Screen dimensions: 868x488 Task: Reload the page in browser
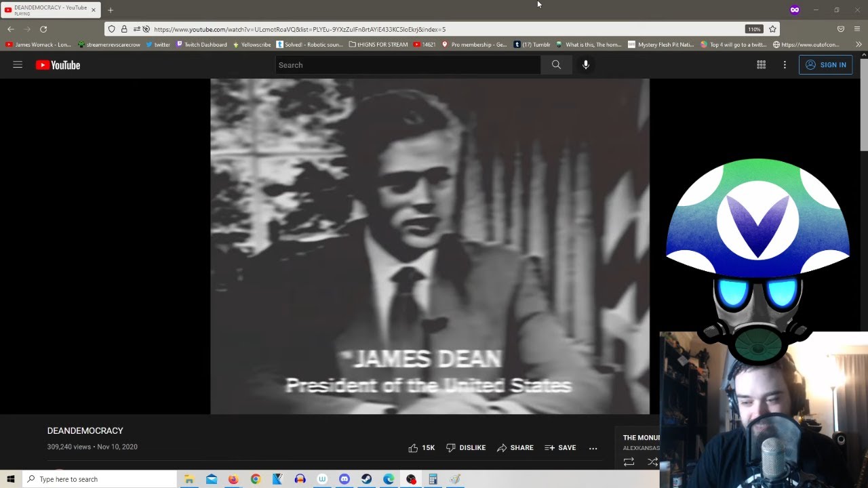pyautogui.click(x=43, y=29)
